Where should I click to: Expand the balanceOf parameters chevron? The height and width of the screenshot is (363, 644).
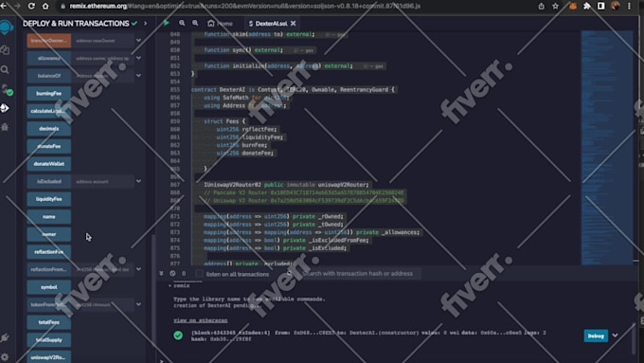[x=139, y=76]
